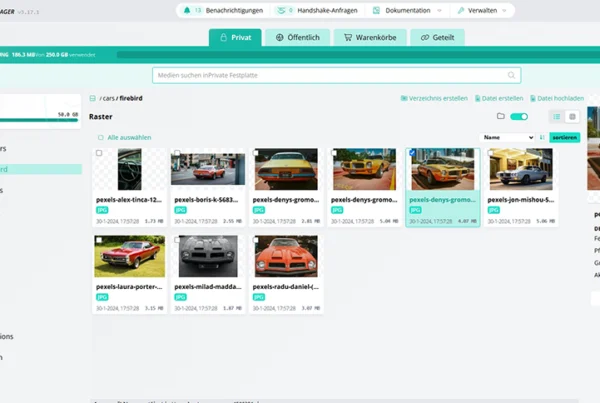Click the sortieren button
This screenshot has width=600, height=403.
coord(565,137)
